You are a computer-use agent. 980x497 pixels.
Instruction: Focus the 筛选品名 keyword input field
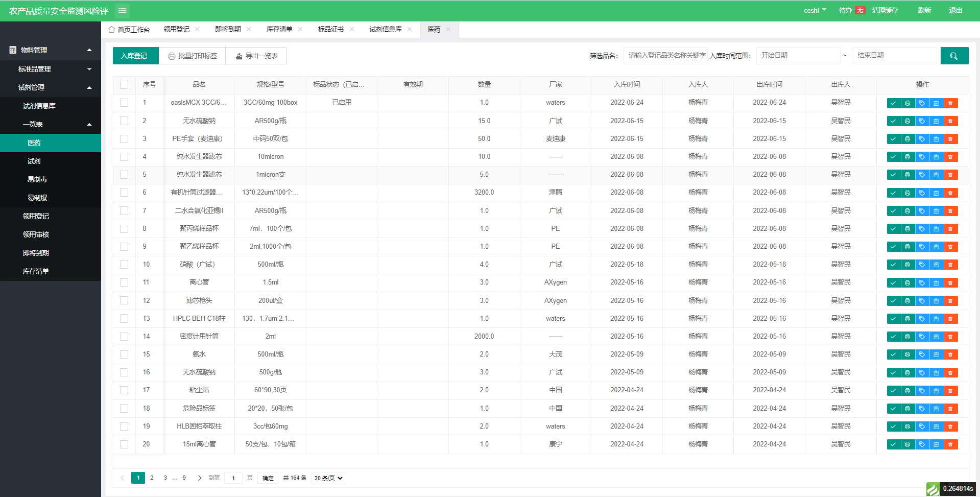coord(665,55)
